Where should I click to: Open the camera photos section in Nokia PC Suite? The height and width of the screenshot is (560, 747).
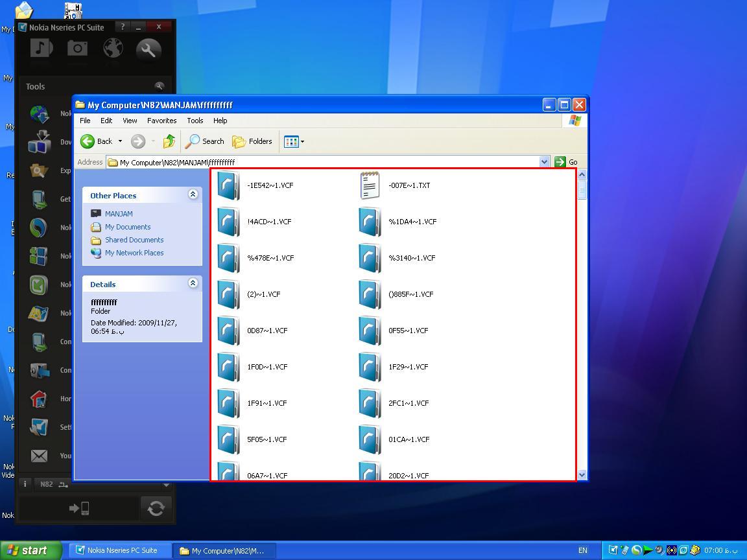pyautogui.click(x=77, y=48)
